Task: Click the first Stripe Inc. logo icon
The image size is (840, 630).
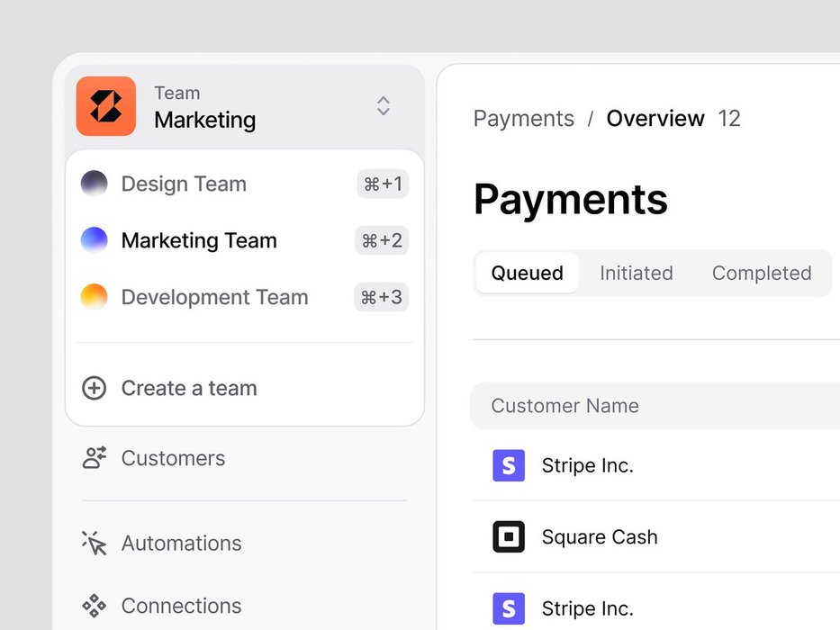Action: (509, 465)
